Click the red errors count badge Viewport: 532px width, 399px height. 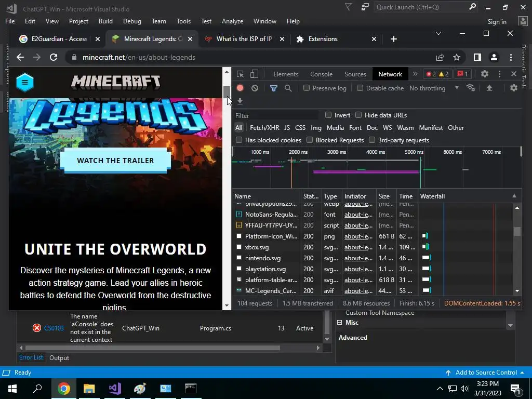[x=431, y=74]
